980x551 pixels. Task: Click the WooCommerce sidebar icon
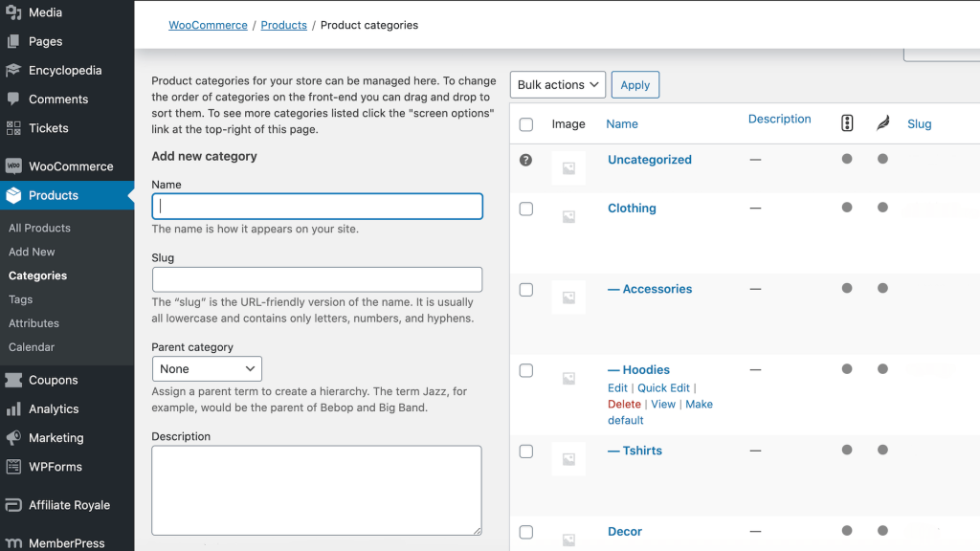tap(13, 165)
